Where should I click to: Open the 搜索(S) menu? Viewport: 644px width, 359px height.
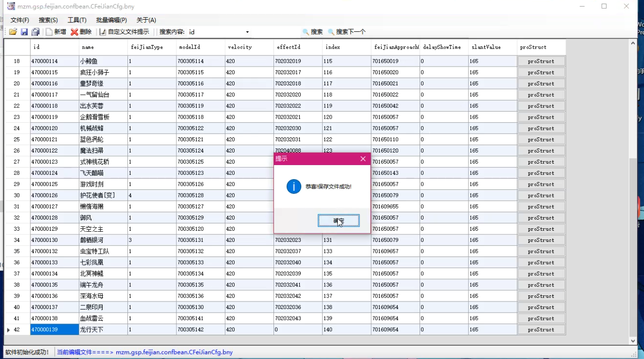(49, 20)
